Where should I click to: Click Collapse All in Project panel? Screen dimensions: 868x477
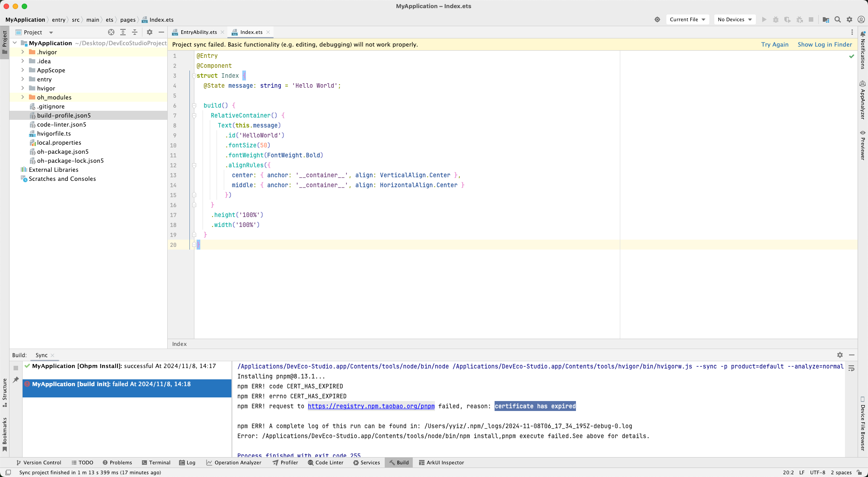[x=135, y=32]
